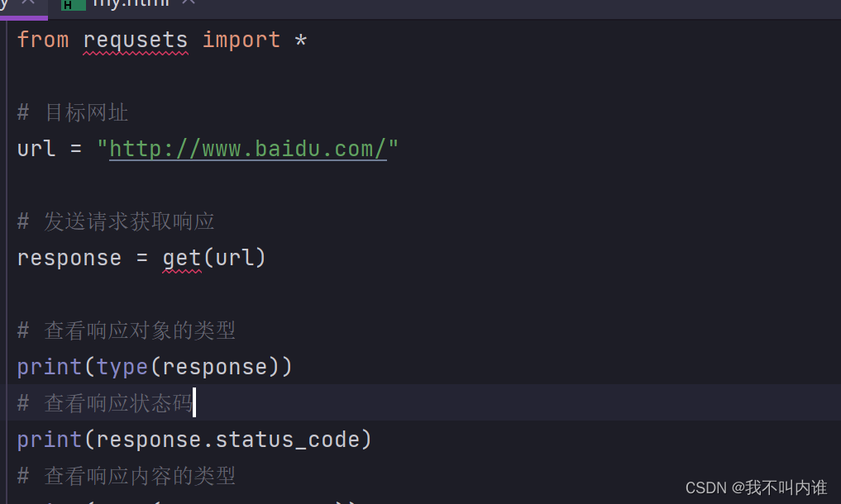Click the '# 查看响应内容的类型' comment
Image resolution: width=841 pixels, height=504 pixels.
126,476
